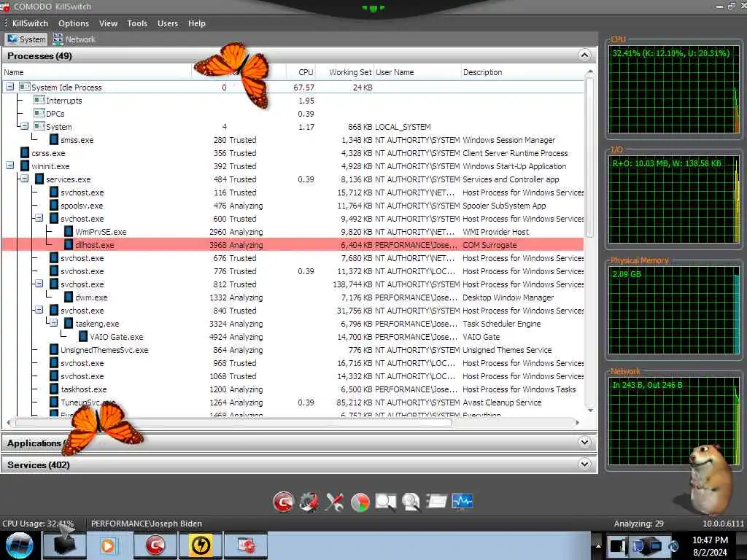Click the magnifier over window toolbar icon

386,502
